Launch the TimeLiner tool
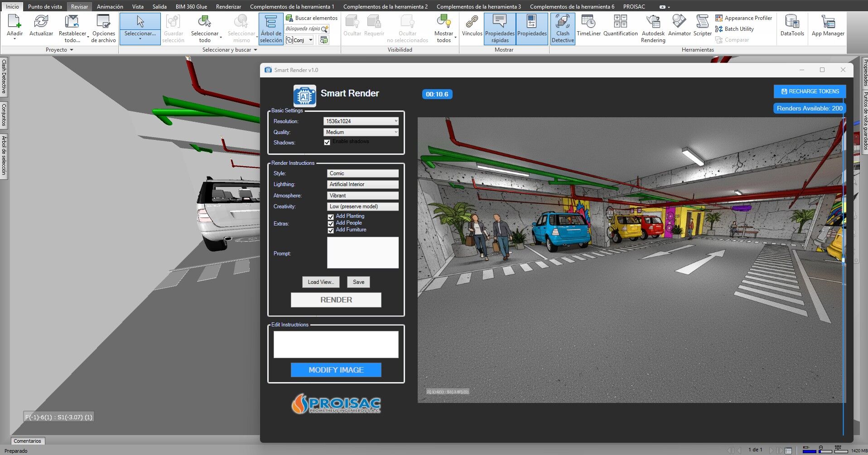 tap(588, 26)
